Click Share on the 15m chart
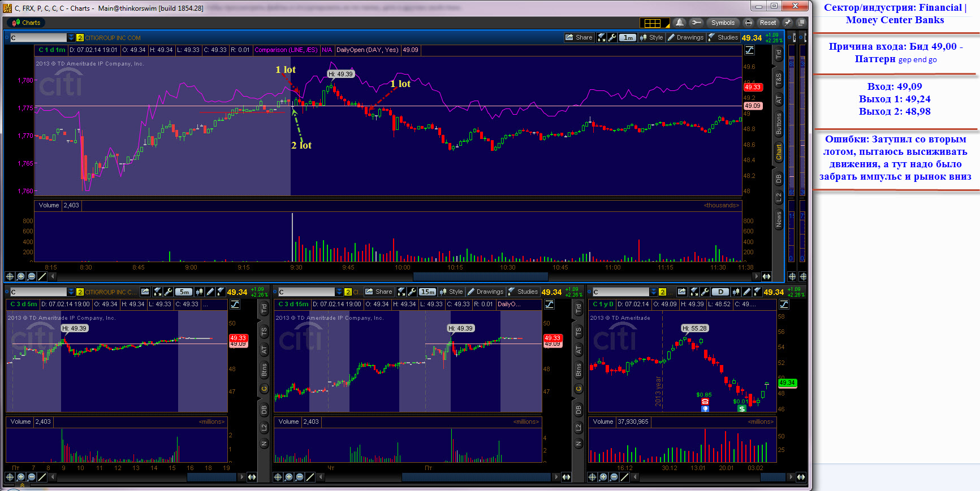 click(x=378, y=292)
